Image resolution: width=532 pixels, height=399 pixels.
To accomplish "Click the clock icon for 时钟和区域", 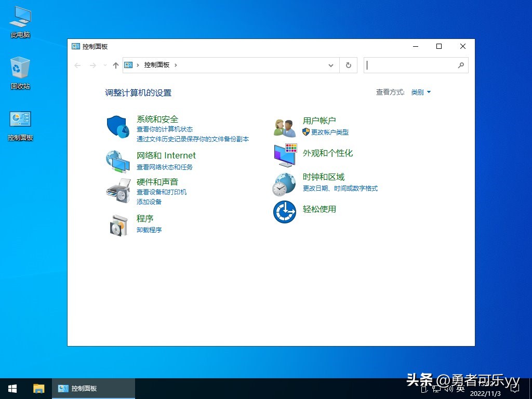I will (284, 184).
